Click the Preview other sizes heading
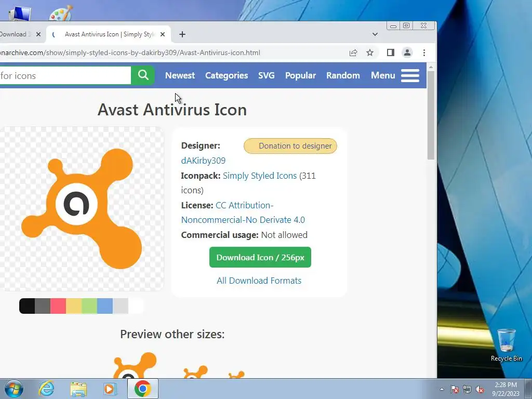 click(x=172, y=334)
